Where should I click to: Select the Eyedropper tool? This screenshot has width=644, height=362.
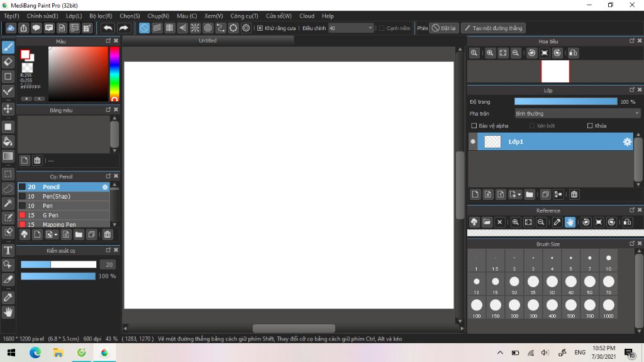[x=8, y=297]
